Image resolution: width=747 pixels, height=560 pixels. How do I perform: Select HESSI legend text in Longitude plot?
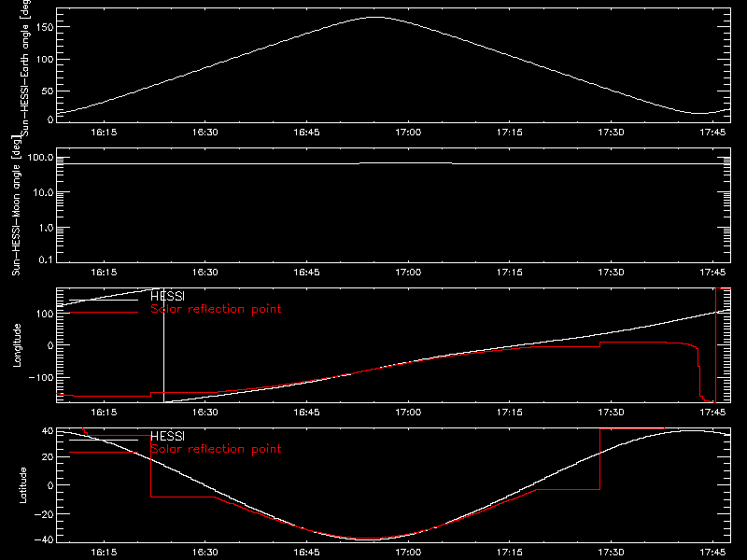click(x=167, y=296)
